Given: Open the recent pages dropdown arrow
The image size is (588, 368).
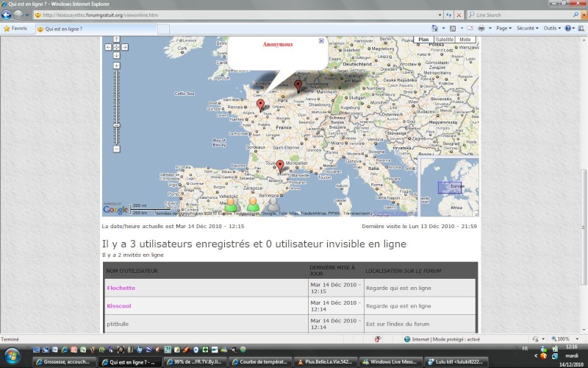Looking at the screenshot, I should [x=27, y=15].
